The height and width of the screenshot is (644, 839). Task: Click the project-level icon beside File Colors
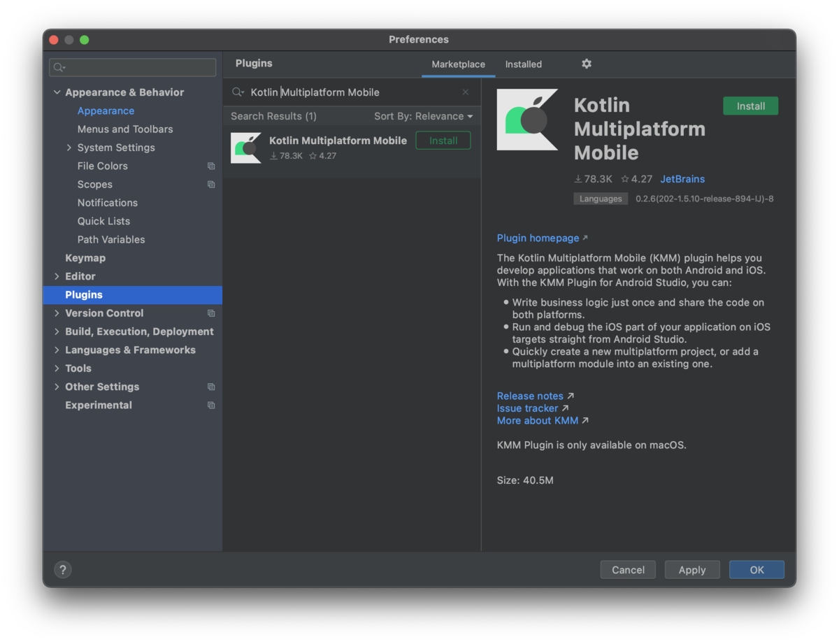[211, 166]
